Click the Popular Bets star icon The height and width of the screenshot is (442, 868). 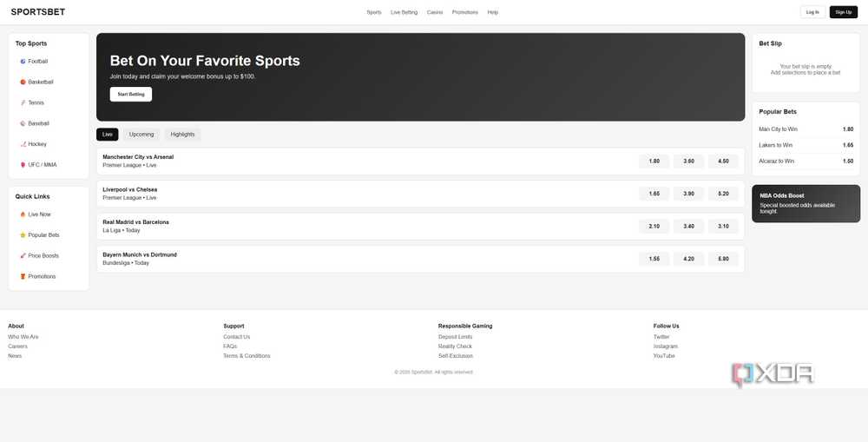23,234
